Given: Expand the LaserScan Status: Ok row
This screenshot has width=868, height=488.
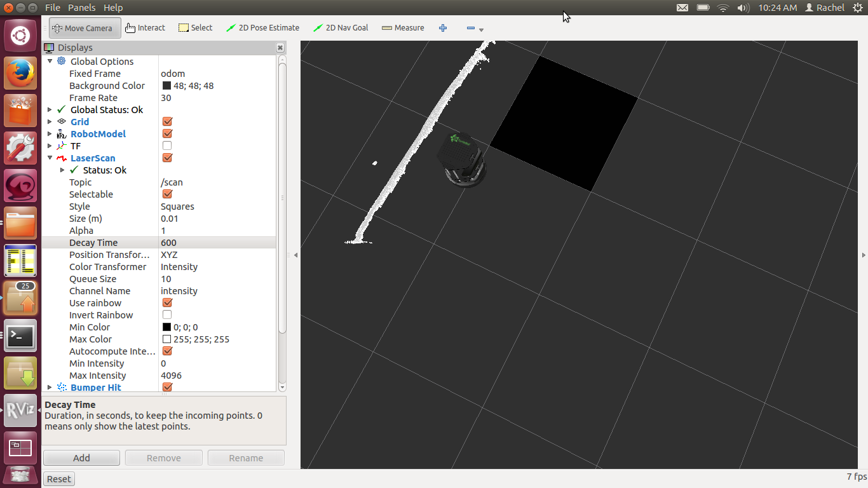Looking at the screenshot, I should tap(62, 170).
